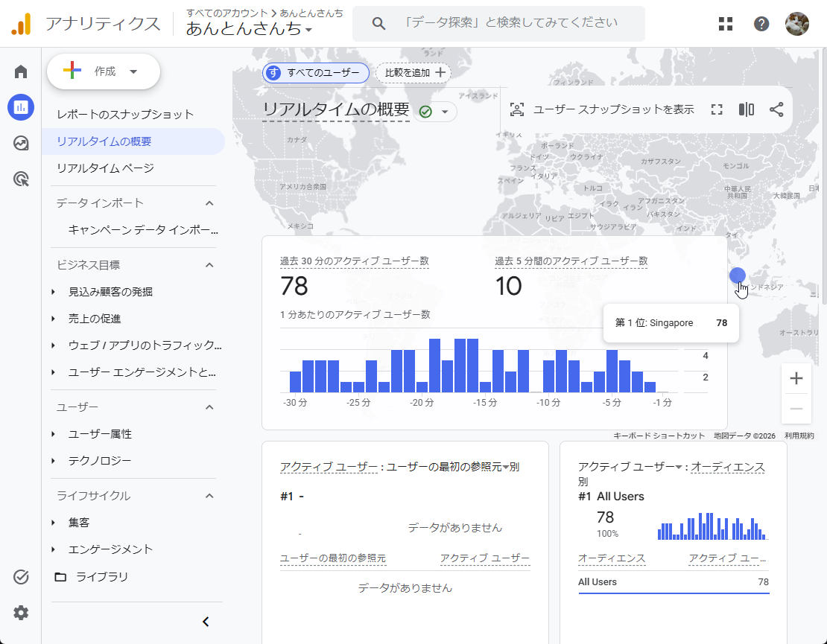Open the Reports bar-chart icon
The width and height of the screenshot is (827, 644).
21,107
